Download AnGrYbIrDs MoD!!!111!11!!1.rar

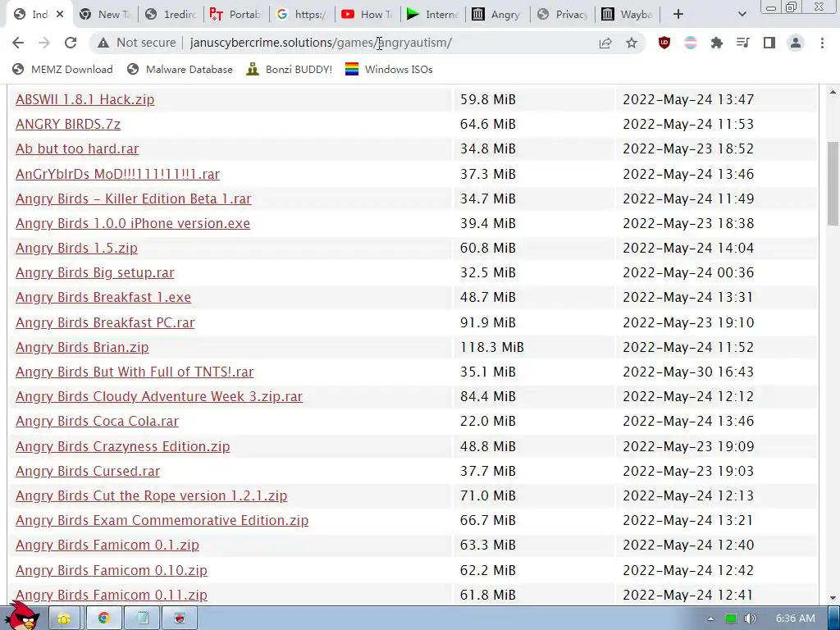point(117,174)
